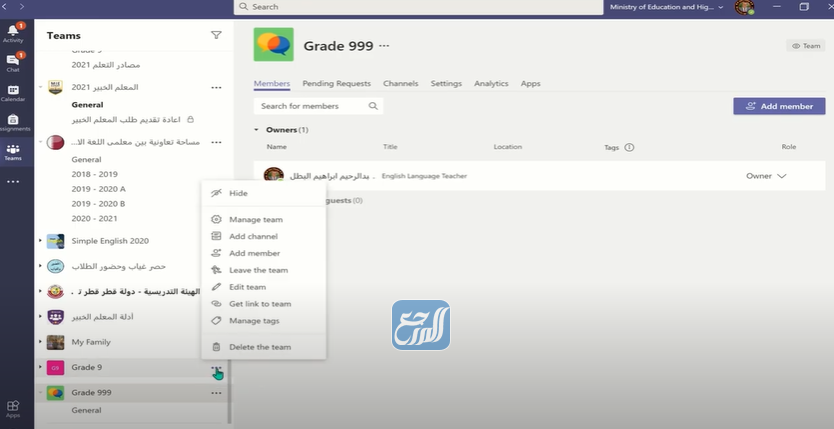Open Chat in the sidebar
The image size is (834, 429).
click(13, 63)
